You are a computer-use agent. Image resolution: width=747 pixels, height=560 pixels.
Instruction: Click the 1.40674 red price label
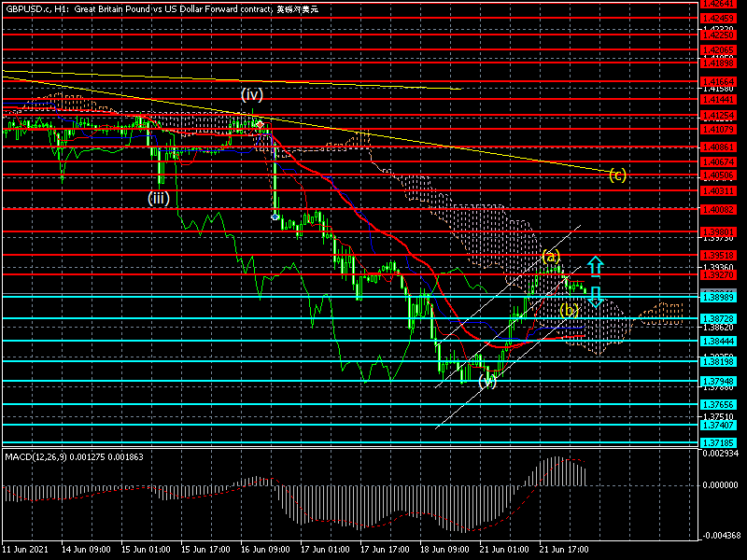718,162
